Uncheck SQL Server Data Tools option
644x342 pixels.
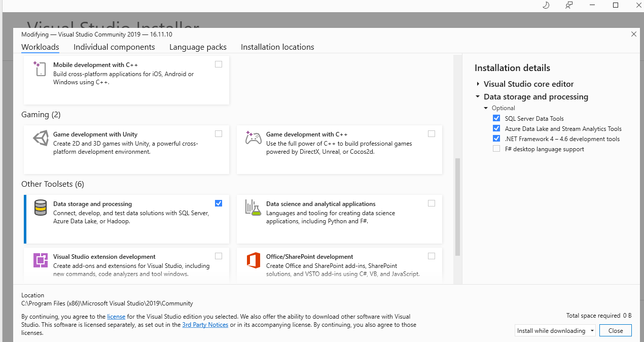click(x=496, y=119)
